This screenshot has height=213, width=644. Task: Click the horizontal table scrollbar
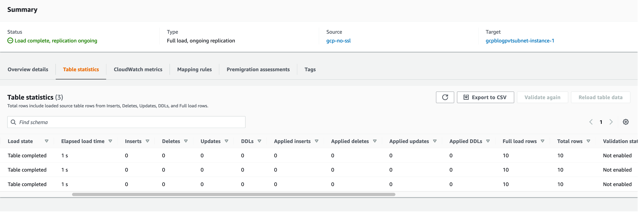coord(234,194)
